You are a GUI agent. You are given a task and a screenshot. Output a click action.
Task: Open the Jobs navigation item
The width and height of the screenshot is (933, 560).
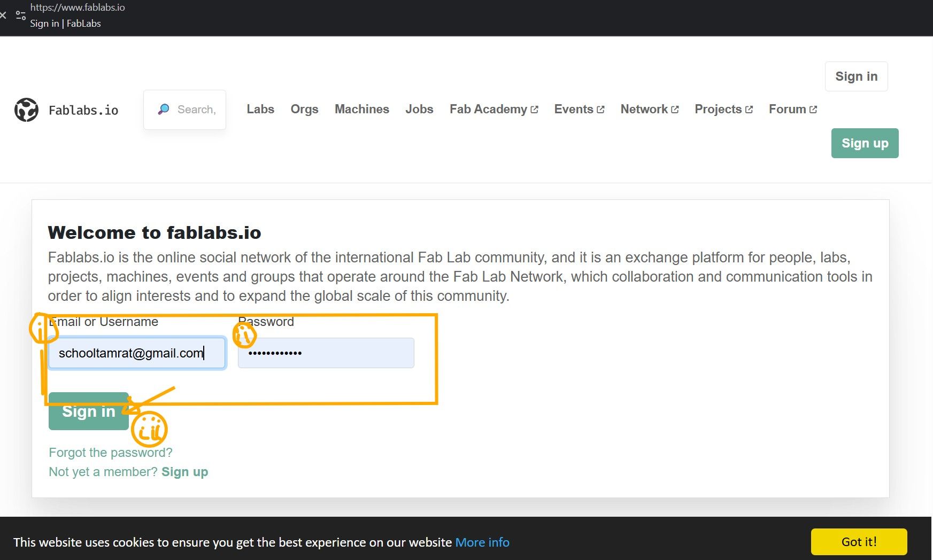point(419,109)
